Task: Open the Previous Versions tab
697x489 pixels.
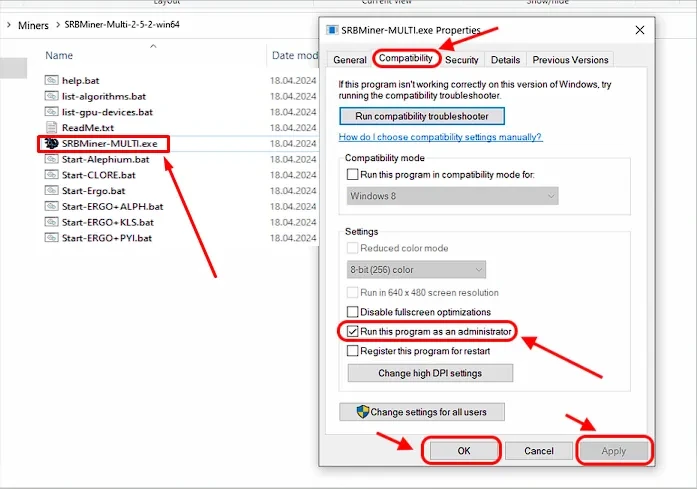Action: point(570,60)
